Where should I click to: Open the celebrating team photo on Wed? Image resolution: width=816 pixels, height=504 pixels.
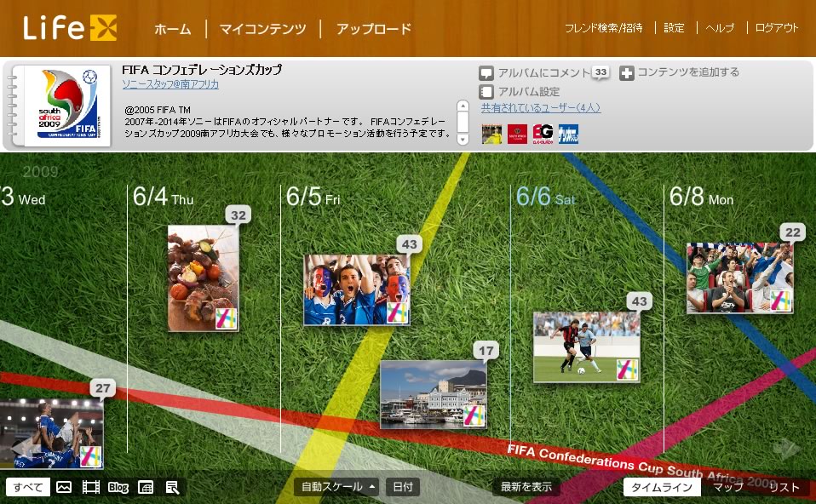51,434
